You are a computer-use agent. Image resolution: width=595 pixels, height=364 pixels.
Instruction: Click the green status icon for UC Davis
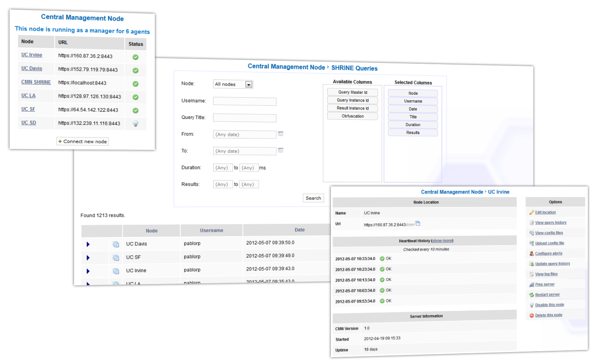pyautogui.click(x=136, y=71)
